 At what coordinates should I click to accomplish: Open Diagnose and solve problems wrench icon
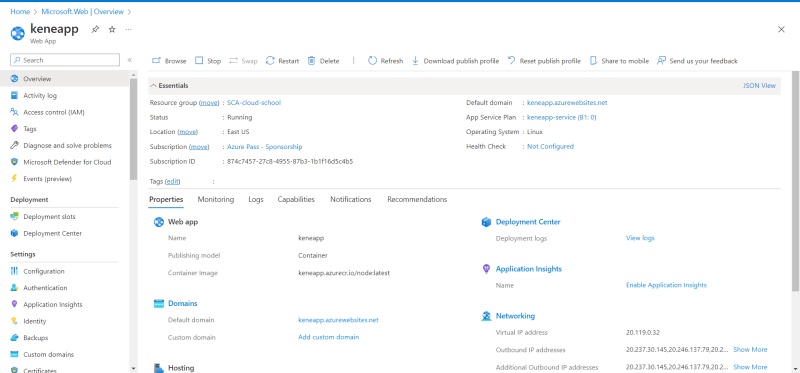14,145
